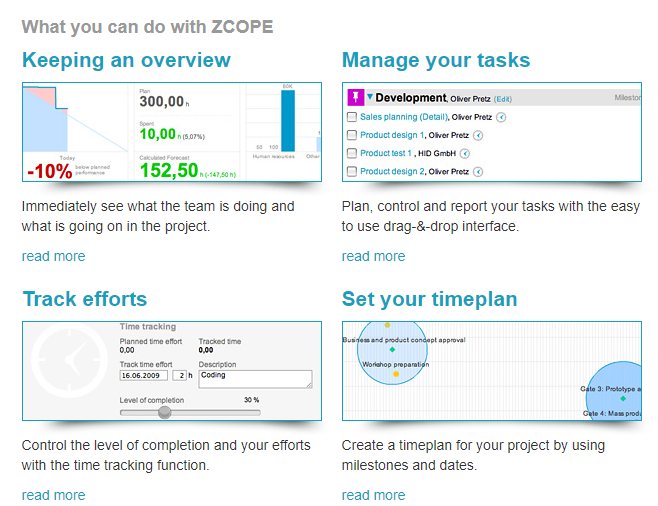The height and width of the screenshot is (506, 658).
Task: Click the round arrow icon after Sales planning
Action: [501, 117]
